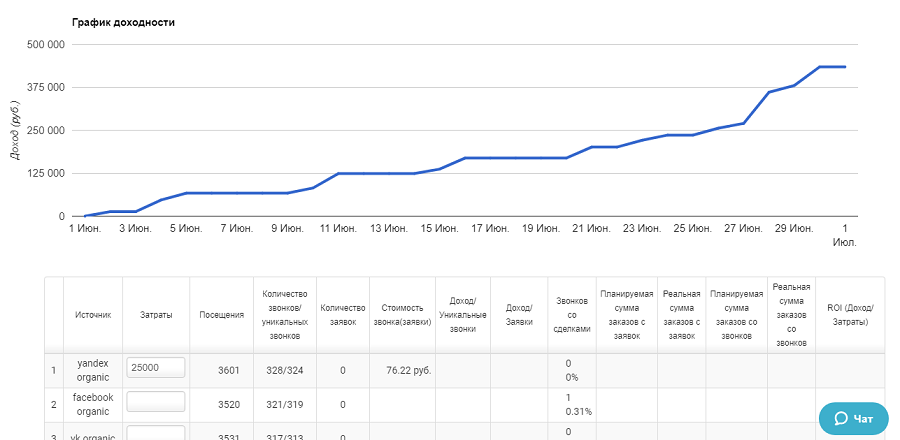Click the calls value 328/324
900x440 pixels.
coord(285,371)
